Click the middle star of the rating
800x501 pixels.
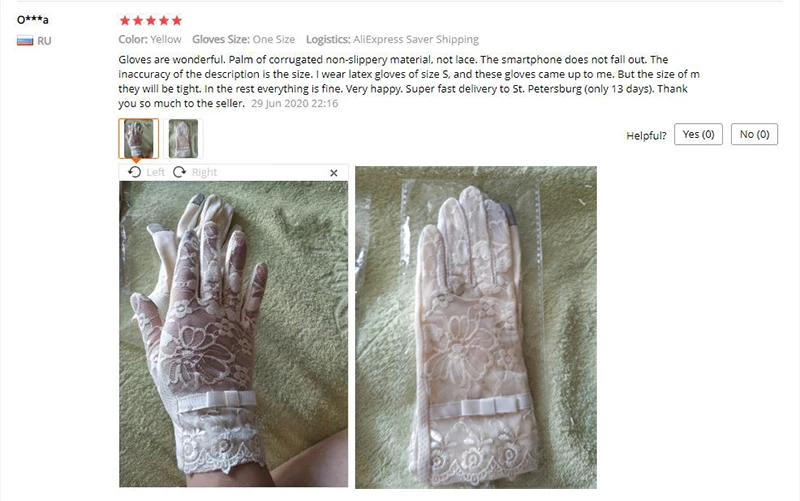tap(151, 20)
